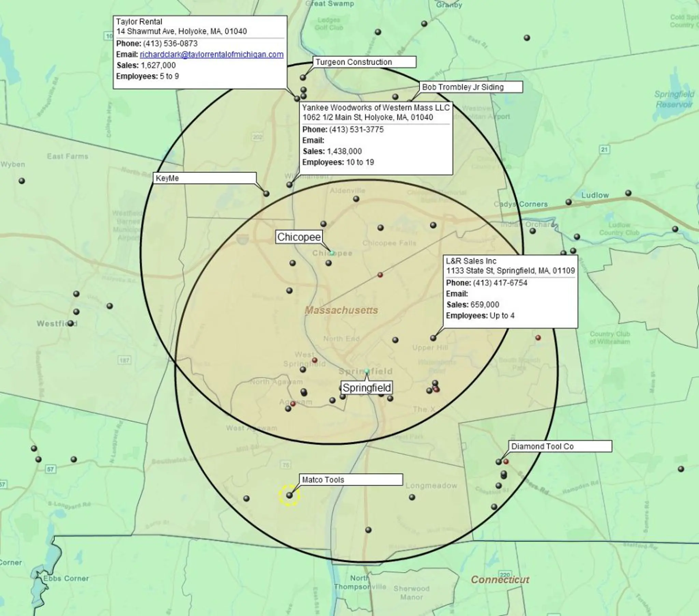Click the red pin beside Diamond Tool Co
This screenshot has height=616, width=699.
coord(506,461)
